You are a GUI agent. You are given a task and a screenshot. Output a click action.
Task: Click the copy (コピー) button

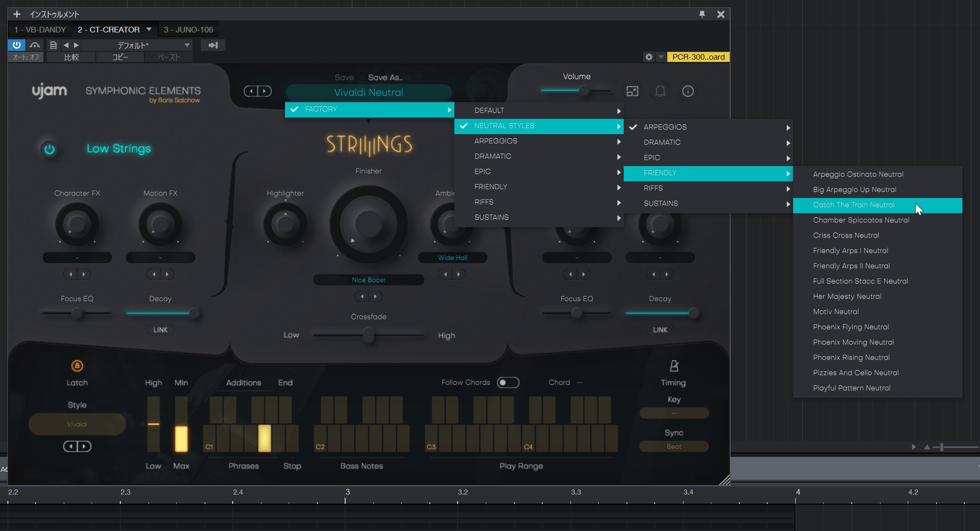point(120,57)
